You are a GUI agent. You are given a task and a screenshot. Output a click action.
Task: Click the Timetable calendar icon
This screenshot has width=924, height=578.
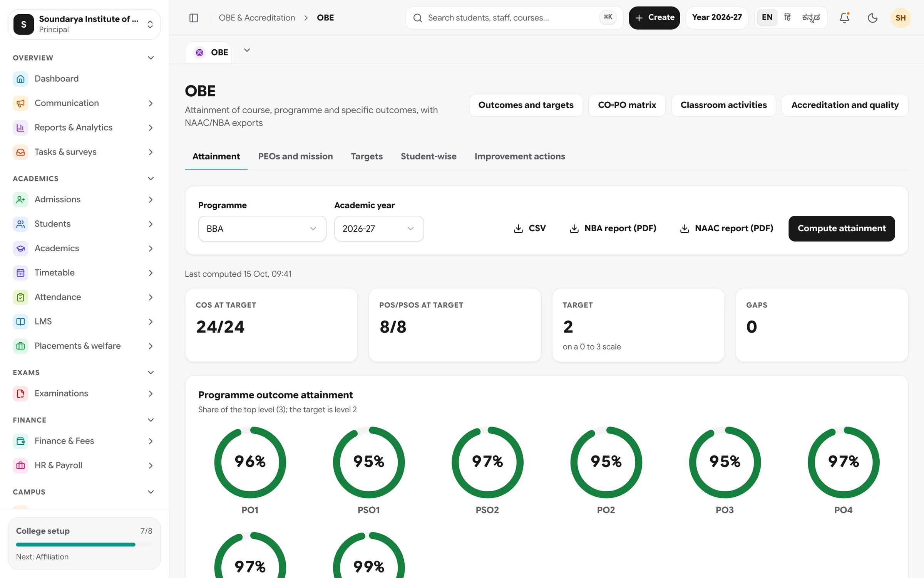pos(20,272)
